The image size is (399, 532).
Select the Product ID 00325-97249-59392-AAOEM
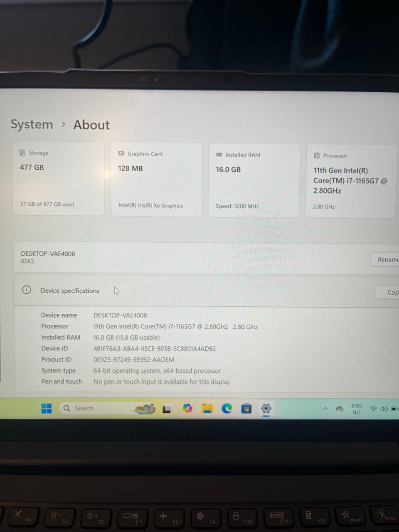(134, 360)
